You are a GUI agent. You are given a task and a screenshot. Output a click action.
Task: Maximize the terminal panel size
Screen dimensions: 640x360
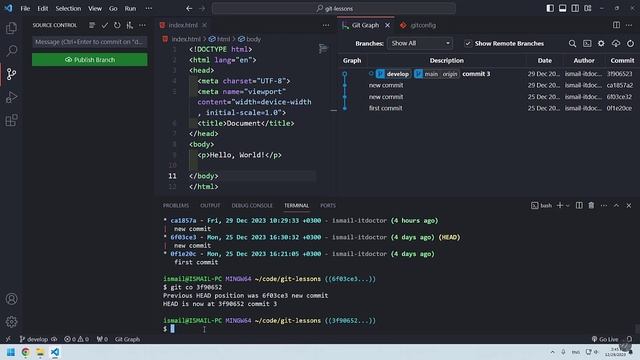pyautogui.click(x=616, y=205)
